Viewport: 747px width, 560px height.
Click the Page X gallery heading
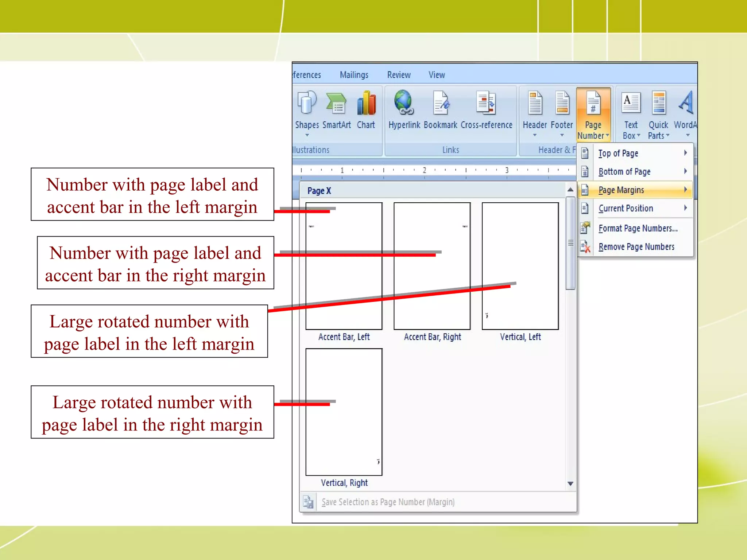point(319,191)
